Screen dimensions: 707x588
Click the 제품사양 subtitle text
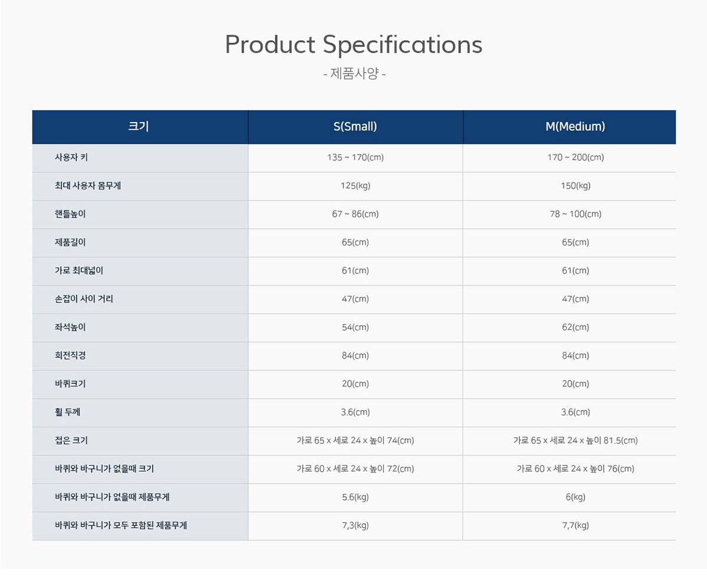tap(354, 74)
